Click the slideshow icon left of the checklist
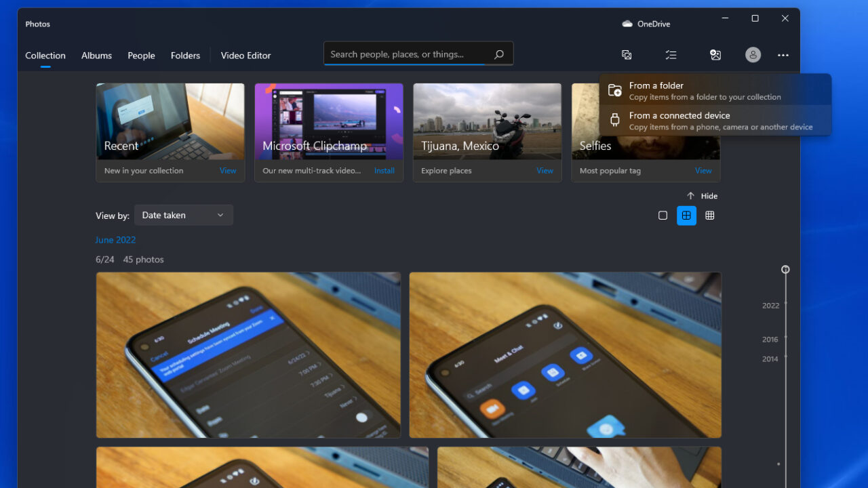 coord(627,55)
